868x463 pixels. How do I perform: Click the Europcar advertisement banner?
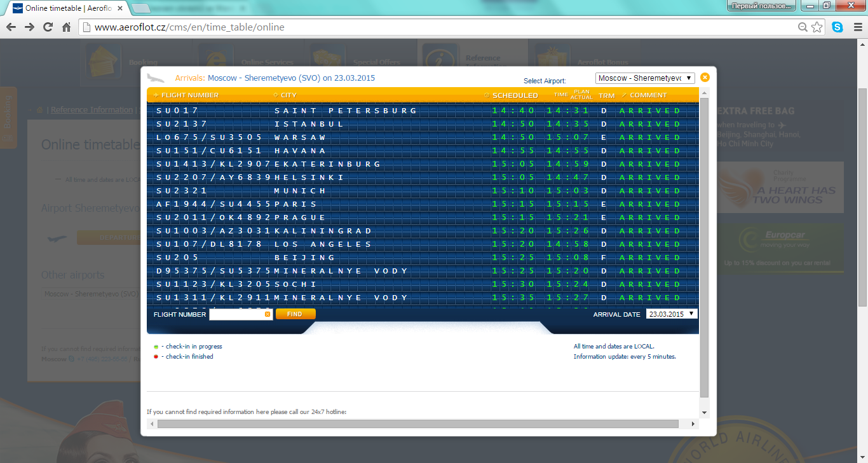(780, 248)
